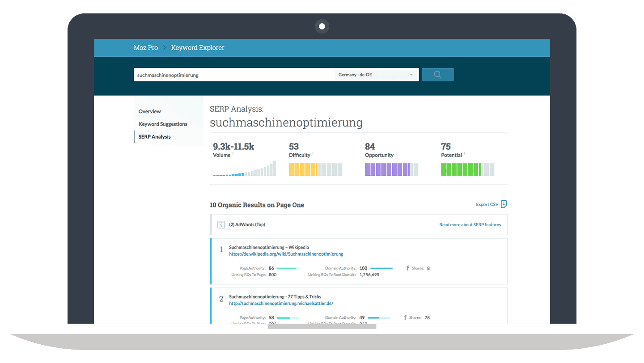Image resolution: width=644 pixels, height=363 pixels.
Task: Click Domain Authority bar for 77 Tipps result
Action: click(379, 317)
